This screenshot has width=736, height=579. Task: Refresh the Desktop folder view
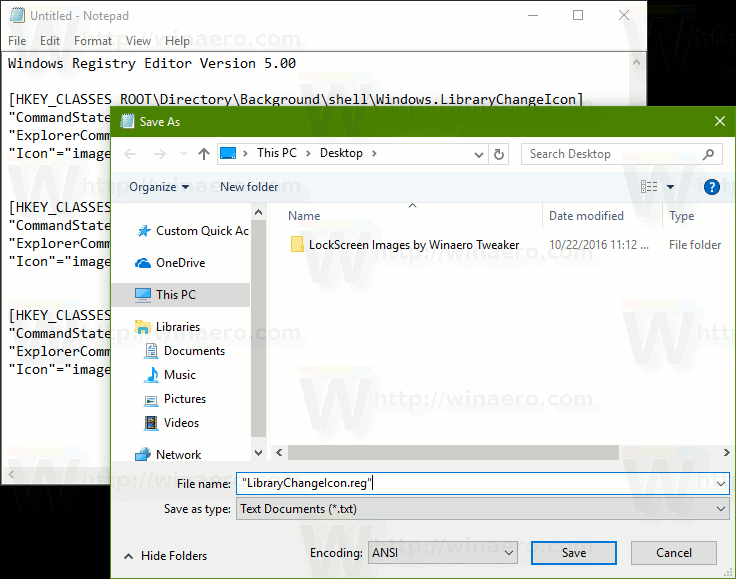(499, 154)
